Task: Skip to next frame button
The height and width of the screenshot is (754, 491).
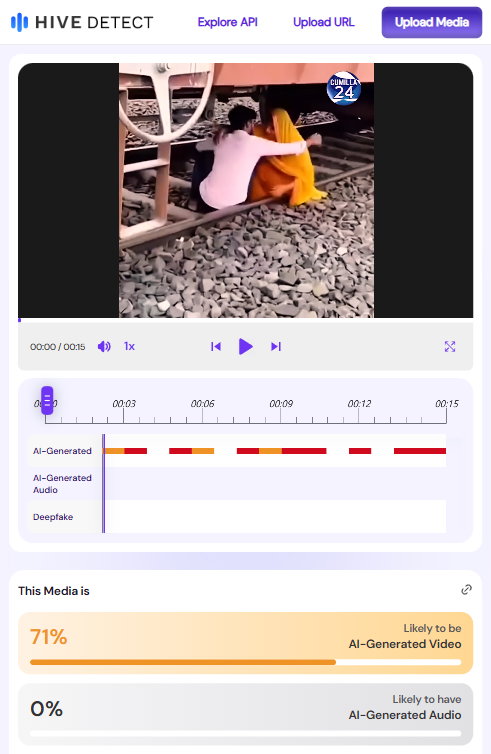Action: 276,346
